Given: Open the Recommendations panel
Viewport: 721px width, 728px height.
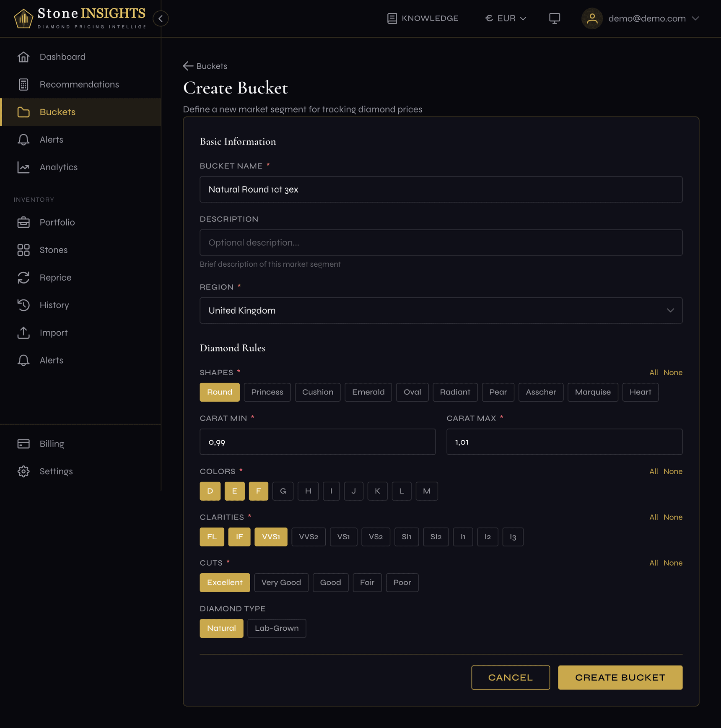Looking at the screenshot, I should pyautogui.click(x=79, y=84).
